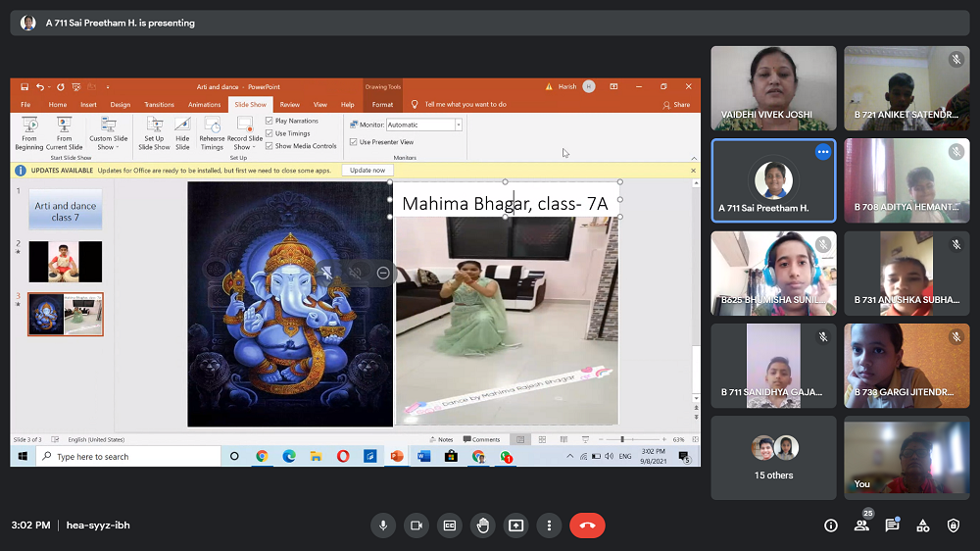Show the participants list
Screen dimensions: 980x551
coord(861,526)
